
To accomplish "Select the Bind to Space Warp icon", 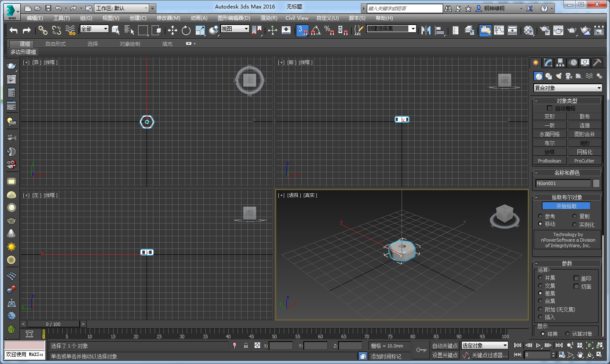I will 70,30.
